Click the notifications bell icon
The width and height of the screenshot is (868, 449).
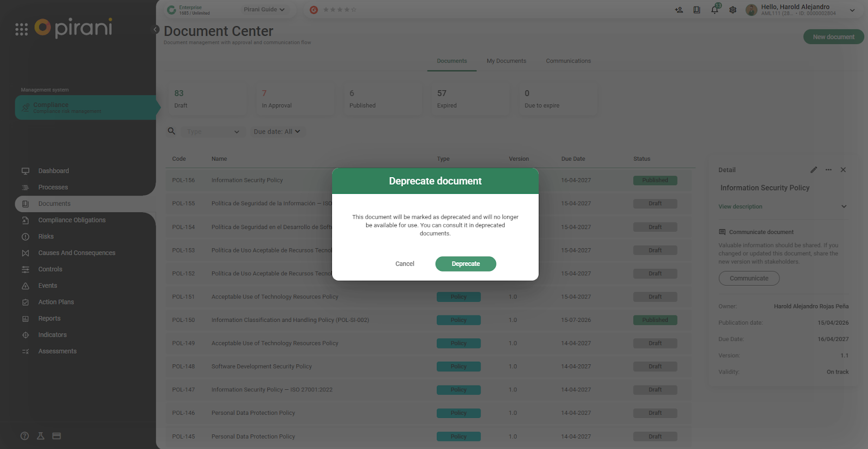click(x=714, y=10)
